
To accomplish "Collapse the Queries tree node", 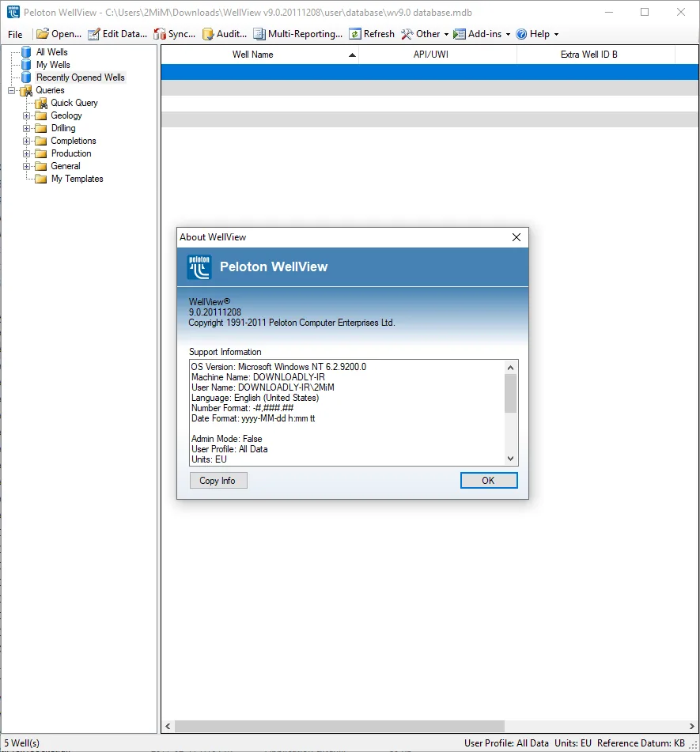I will coord(12,90).
